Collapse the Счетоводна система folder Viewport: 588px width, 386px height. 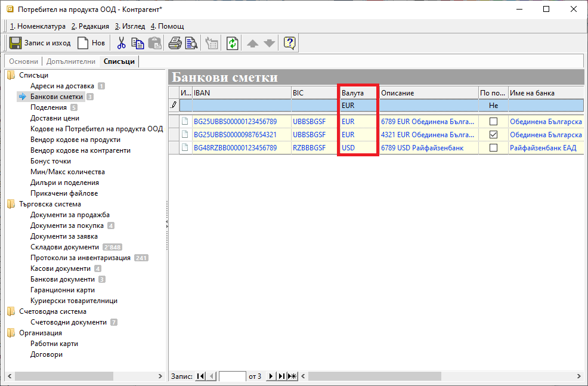[x=11, y=311]
